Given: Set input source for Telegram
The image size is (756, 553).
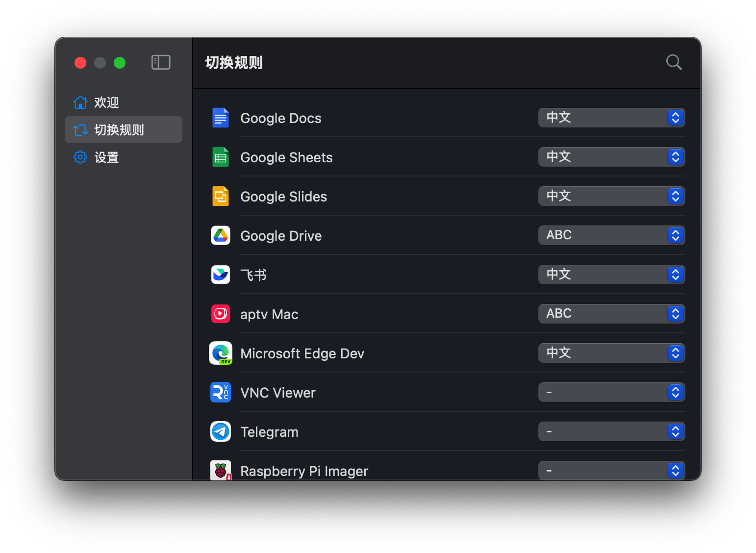Looking at the screenshot, I should (611, 431).
